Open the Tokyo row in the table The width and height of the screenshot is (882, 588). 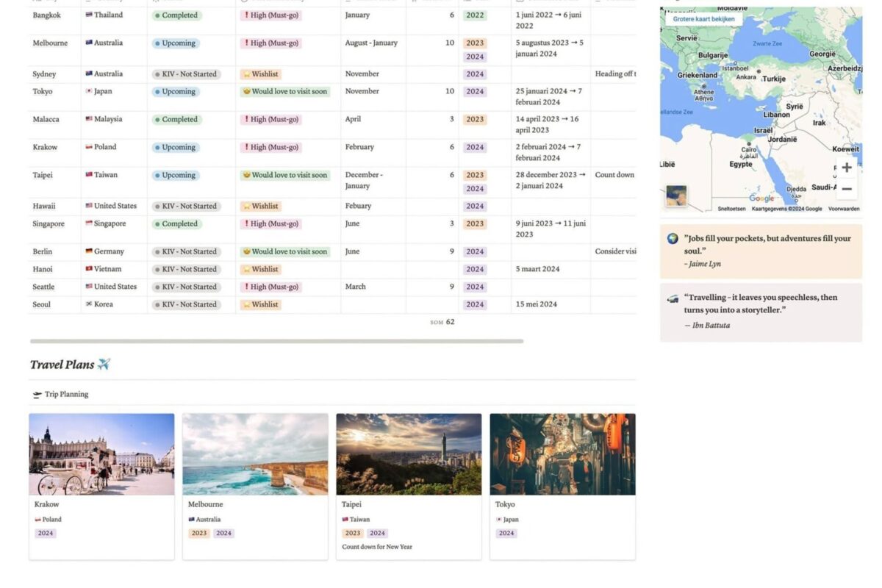41,92
